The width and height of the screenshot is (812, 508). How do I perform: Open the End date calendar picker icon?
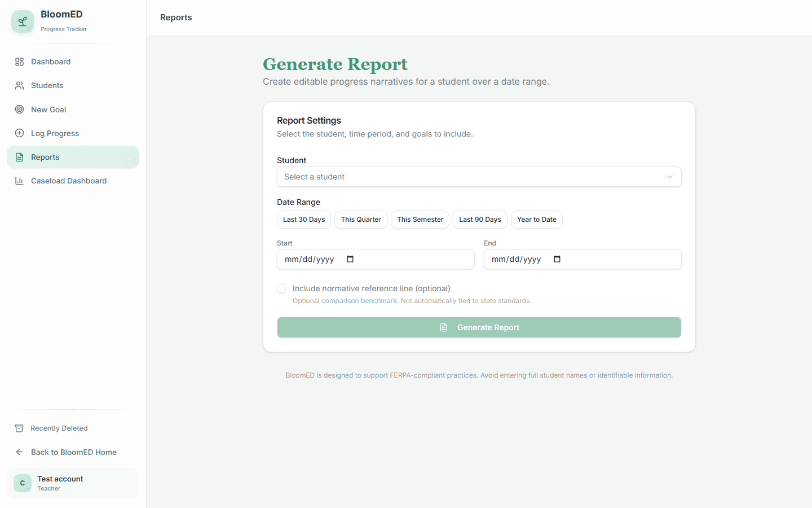point(557,259)
